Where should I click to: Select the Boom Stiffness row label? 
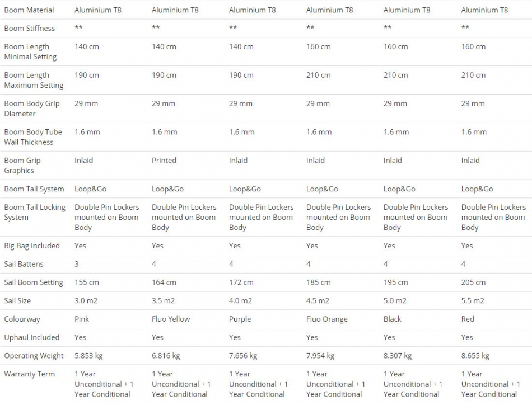click(x=29, y=29)
